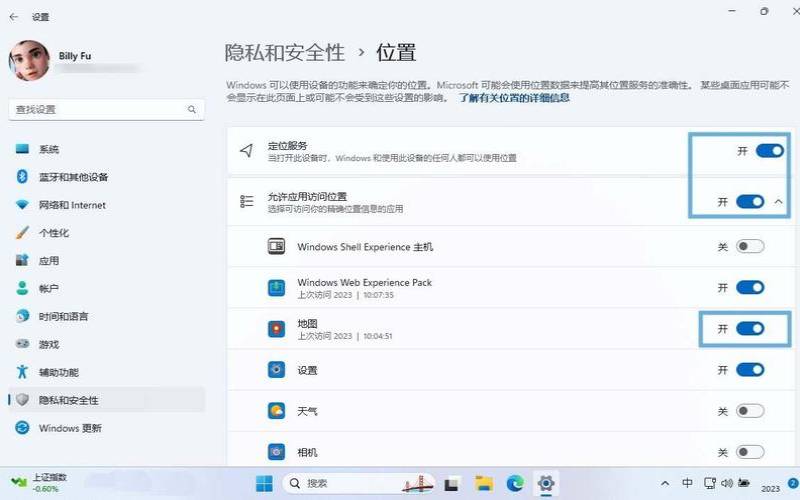Turn off location for 设置 app
800x500 pixels.
[x=750, y=369]
